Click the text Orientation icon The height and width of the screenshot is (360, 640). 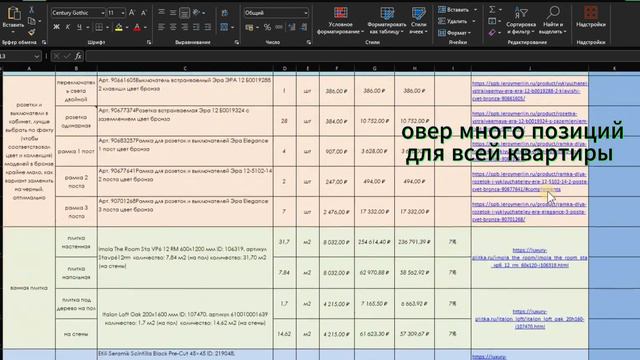point(197,13)
